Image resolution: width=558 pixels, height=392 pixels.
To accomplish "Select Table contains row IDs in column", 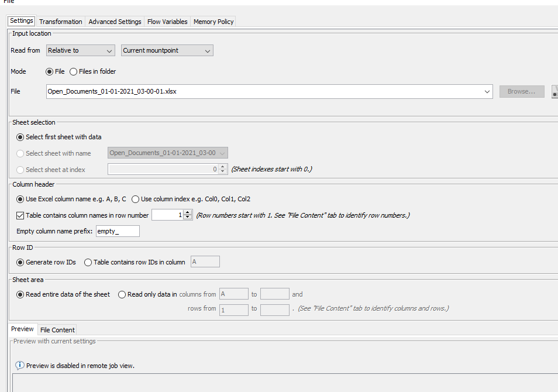I will click(x=88, y=262).
